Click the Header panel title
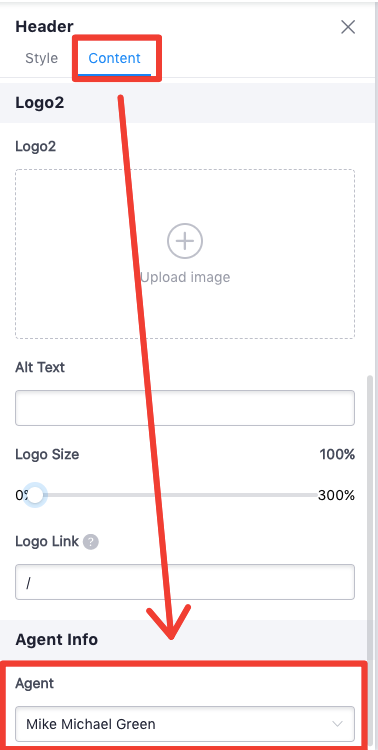This screenshot has height=750, width=378. pyautogui.click(x=44, y=26)
